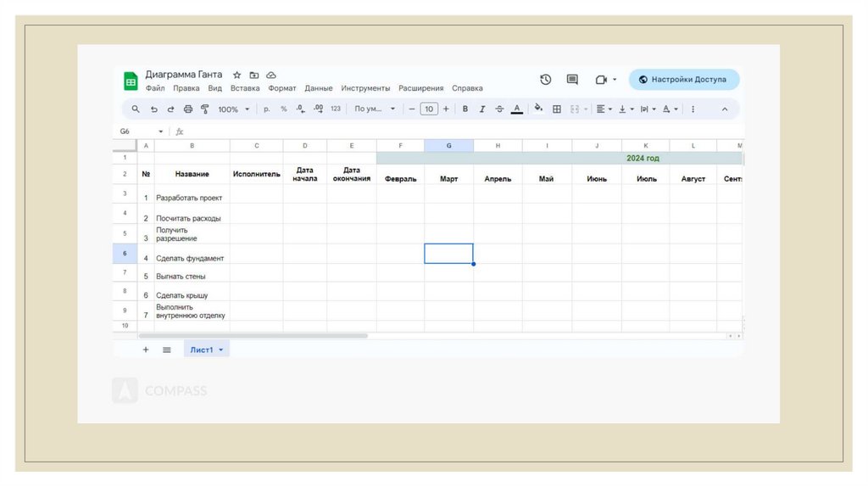Open the Формат menu
The height and width of the screenshot is (487, 868).
[x=282, y=88]
